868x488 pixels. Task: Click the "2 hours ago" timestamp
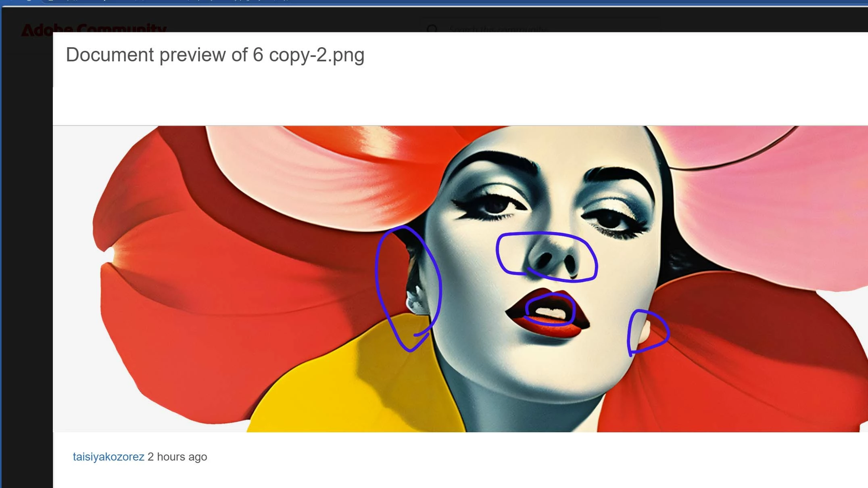tap(177, 457)
